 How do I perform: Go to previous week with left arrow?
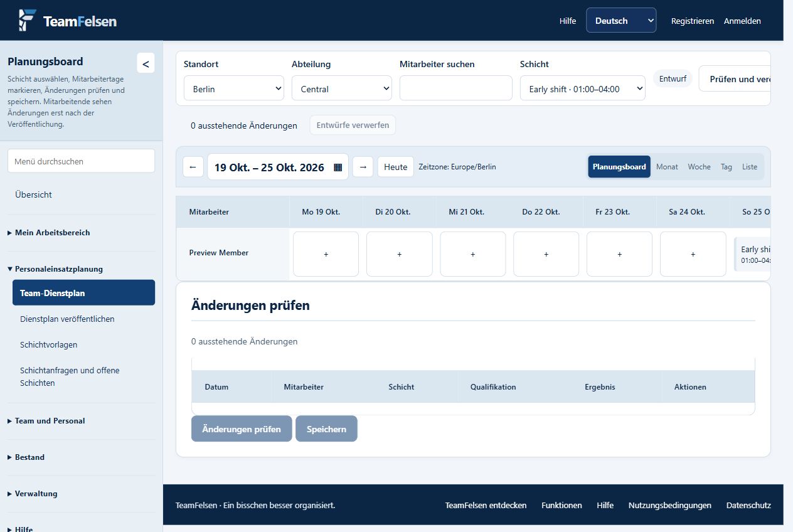(193, 167)
